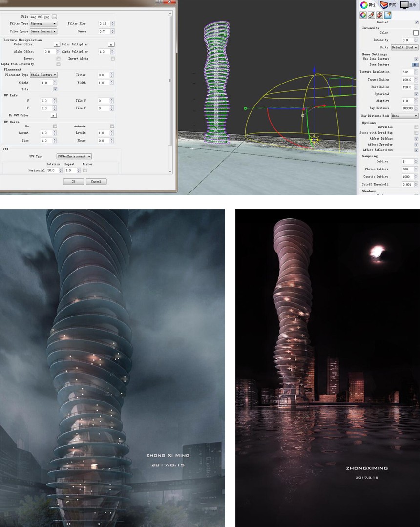Toggle Use Dome Texture checkbox
The height and width of the screenshot is (527, 420).
416,59
